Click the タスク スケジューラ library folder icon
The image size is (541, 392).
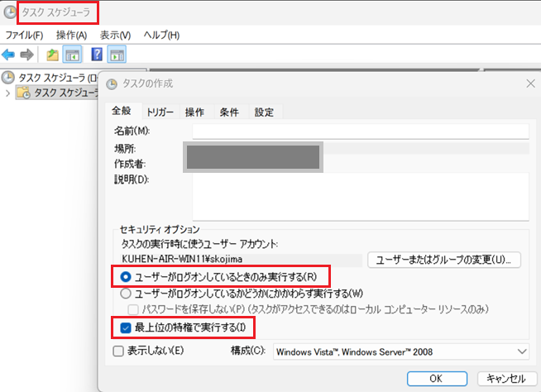coord(25,93)
